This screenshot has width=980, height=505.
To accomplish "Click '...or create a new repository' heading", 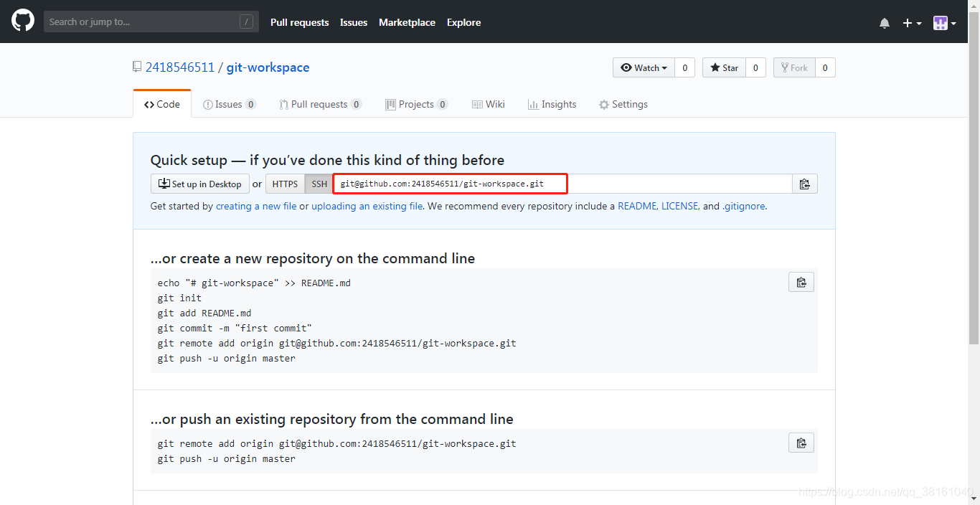I will (313, 258).
